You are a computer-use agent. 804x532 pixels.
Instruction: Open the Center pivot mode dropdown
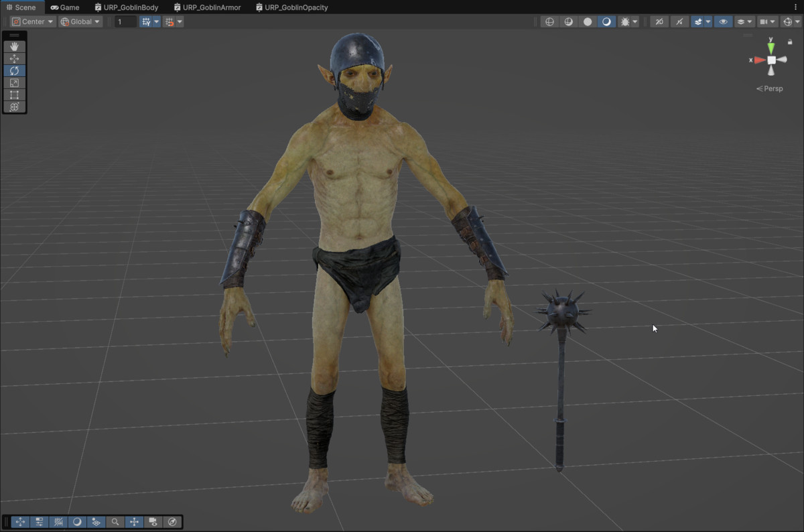click(32, 21)
